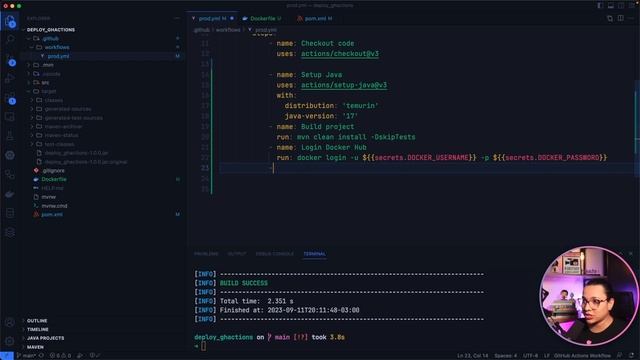Follow the actions/setup-java@v3 link
The width and height of the screenshot is (640, 360).
344,85
